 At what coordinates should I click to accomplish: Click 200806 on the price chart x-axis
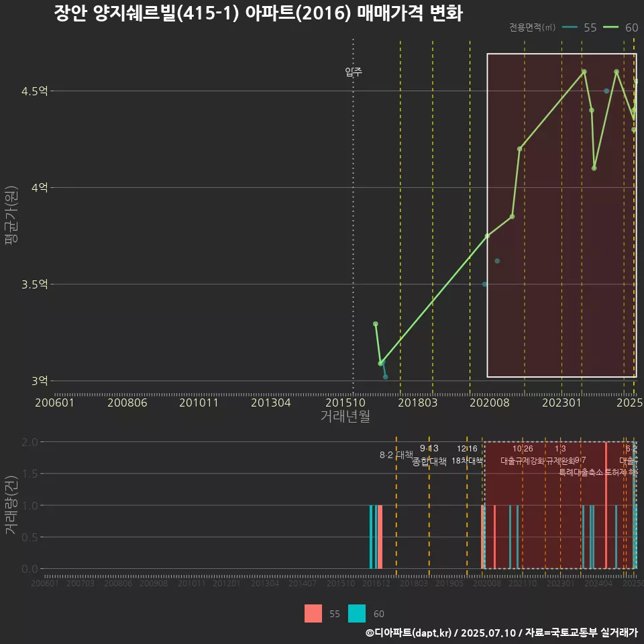(x=127, y=402)
